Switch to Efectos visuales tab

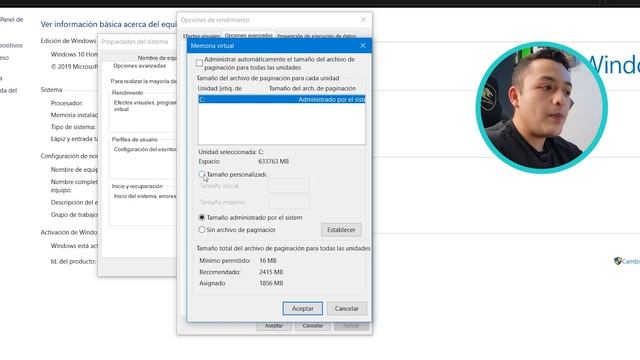pyautogui.click(x=201, y=36)
